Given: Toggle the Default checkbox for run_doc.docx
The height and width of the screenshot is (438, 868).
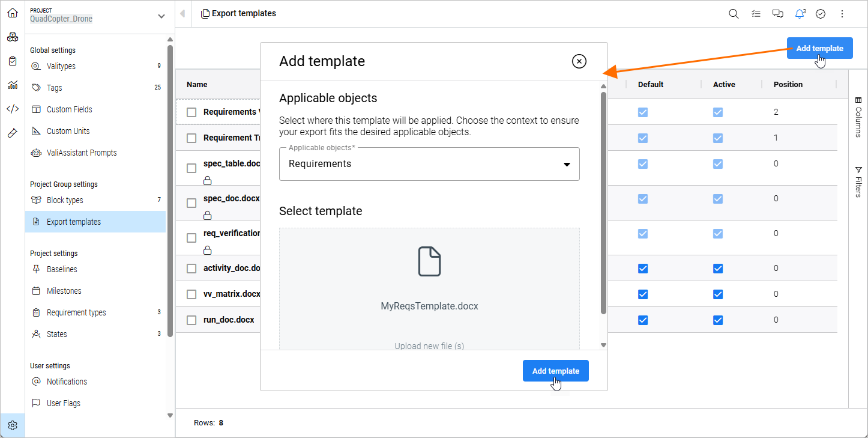Looking at the screenshot, I should point(643,320).
